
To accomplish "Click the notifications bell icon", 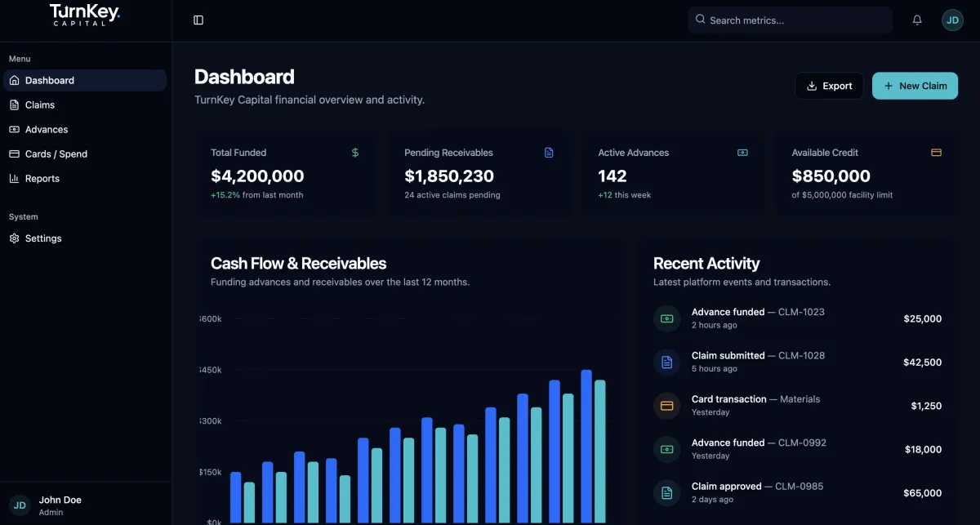I will [x=917, y=20].
